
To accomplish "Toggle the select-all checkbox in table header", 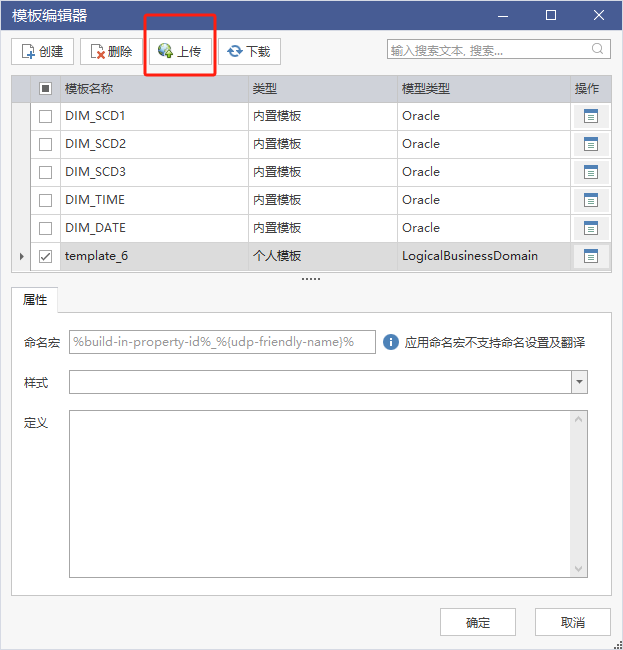I will (45, 88).
